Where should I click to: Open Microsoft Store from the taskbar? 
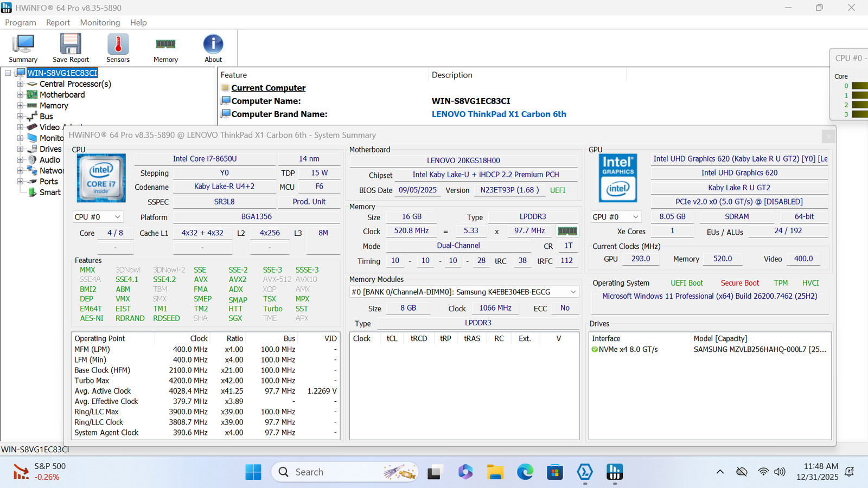(x=554, y=472)
